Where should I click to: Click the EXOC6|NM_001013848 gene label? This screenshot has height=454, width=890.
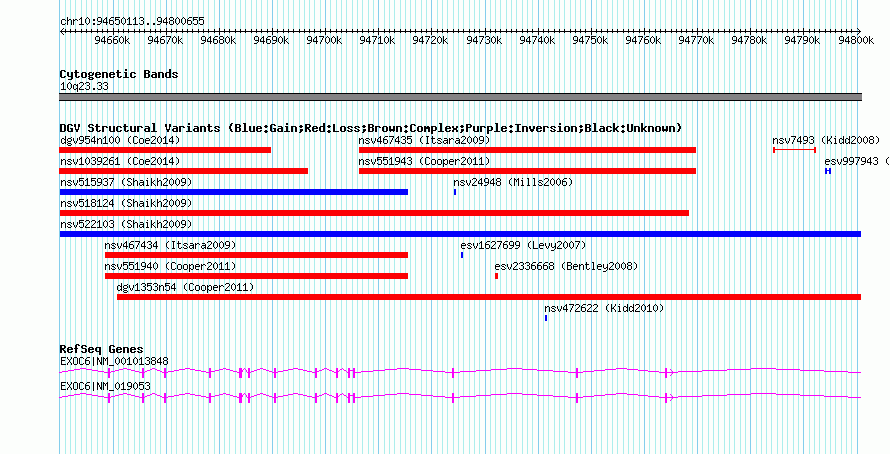(114, 361)
